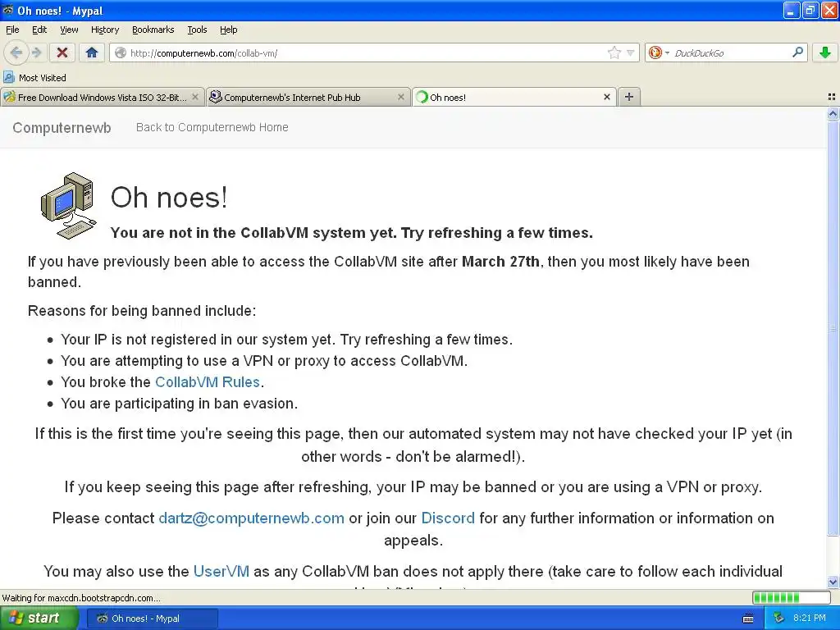Screen dimensions: 840x630
Task: Open the UserVM link
Action: 221,571
